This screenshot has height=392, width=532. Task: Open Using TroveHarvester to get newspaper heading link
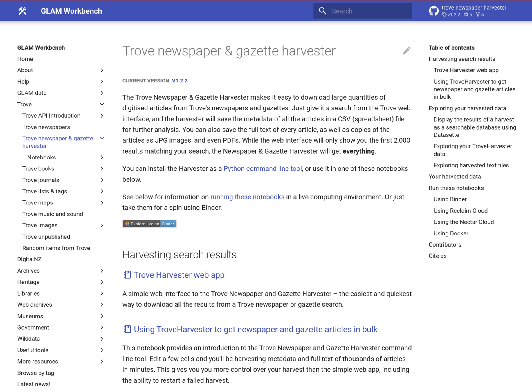click(x=255, y=329)
